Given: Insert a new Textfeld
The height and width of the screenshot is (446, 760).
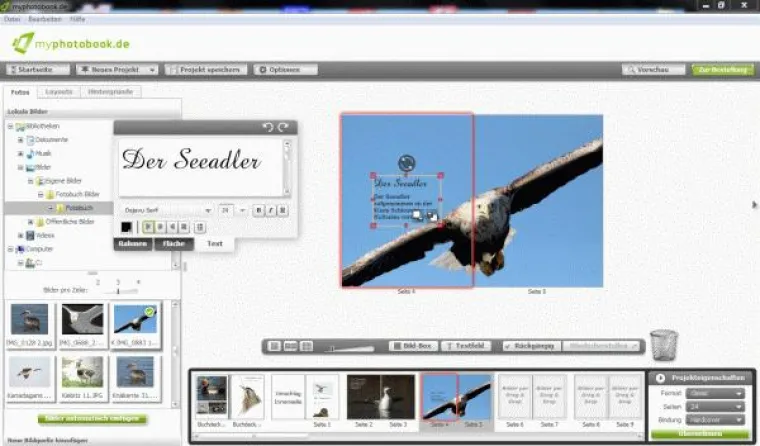Looking at the screenshot, I should tap(466, 346).
